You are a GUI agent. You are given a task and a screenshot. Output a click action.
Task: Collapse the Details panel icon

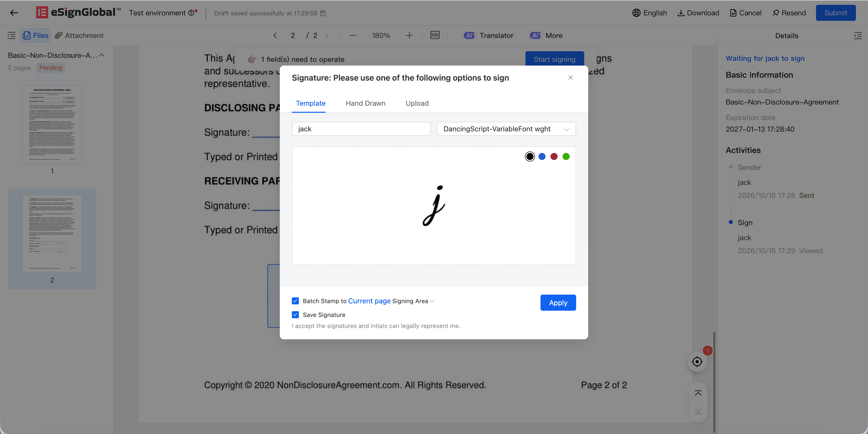[x=857, y=35]
